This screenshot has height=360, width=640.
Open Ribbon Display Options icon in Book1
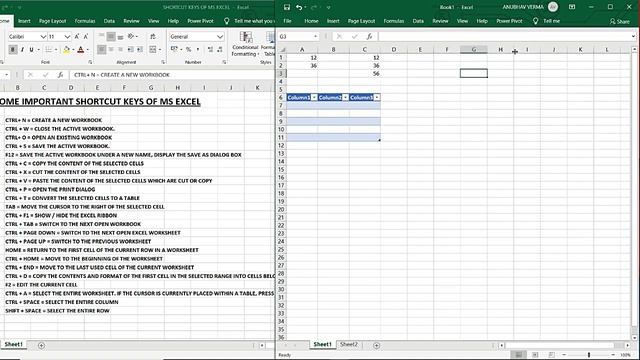tap(572, 7)
